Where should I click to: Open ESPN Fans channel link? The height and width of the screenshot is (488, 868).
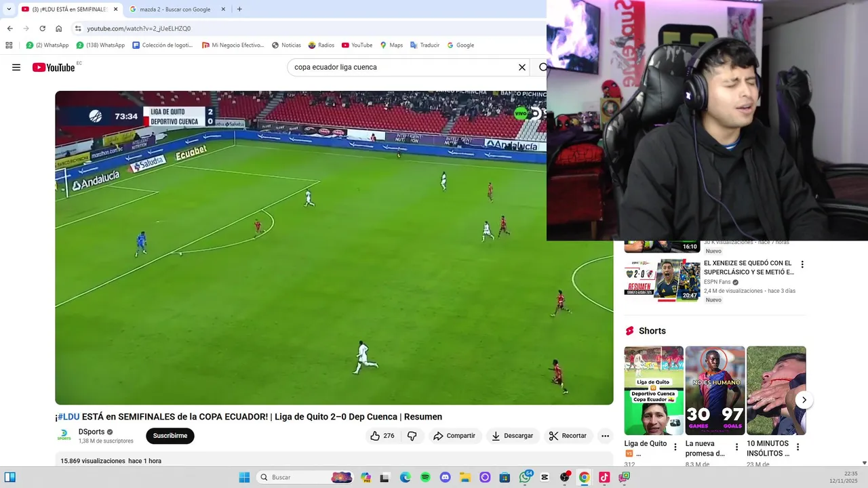point(717,282)
